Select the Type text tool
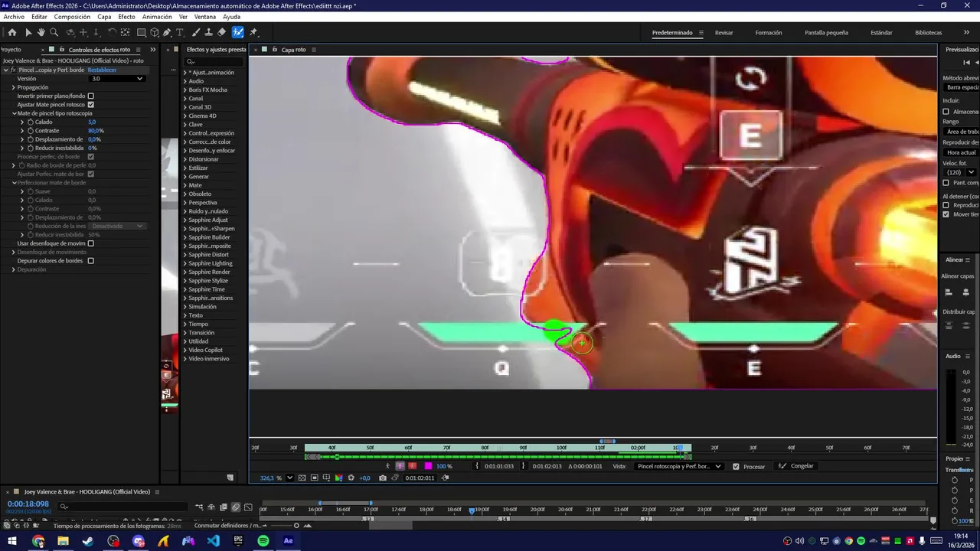The height and width of the screenshot is (551, 980). tap(180, 32)
